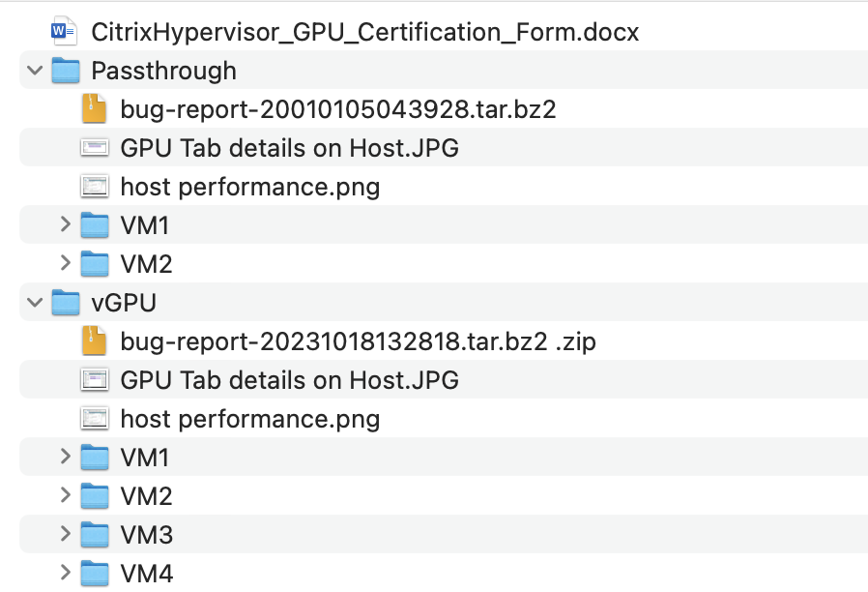Select host performance.png in vGPU folder

[250, 419]
